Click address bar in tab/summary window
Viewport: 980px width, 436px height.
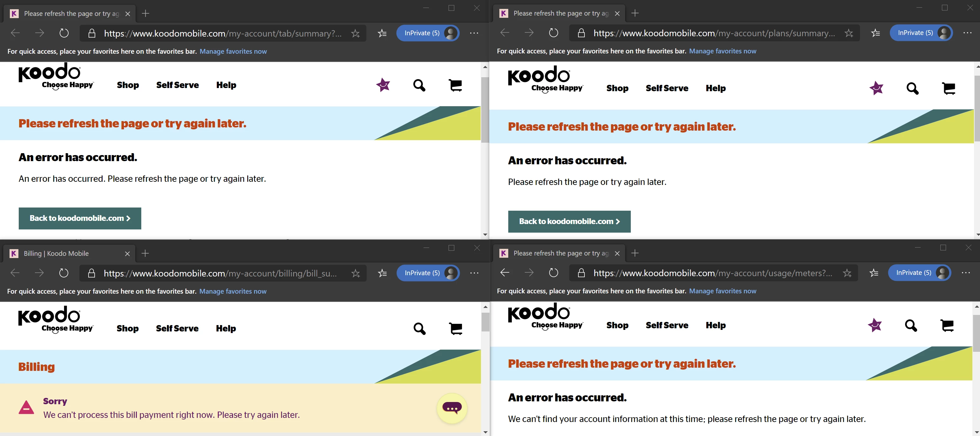click(x=223, y=33)
